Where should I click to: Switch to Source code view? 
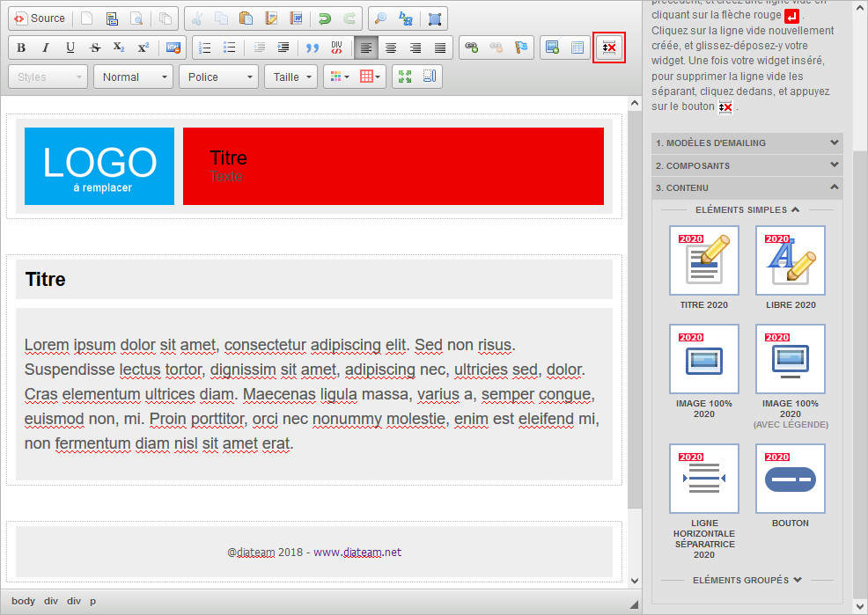tap(40, 18)
